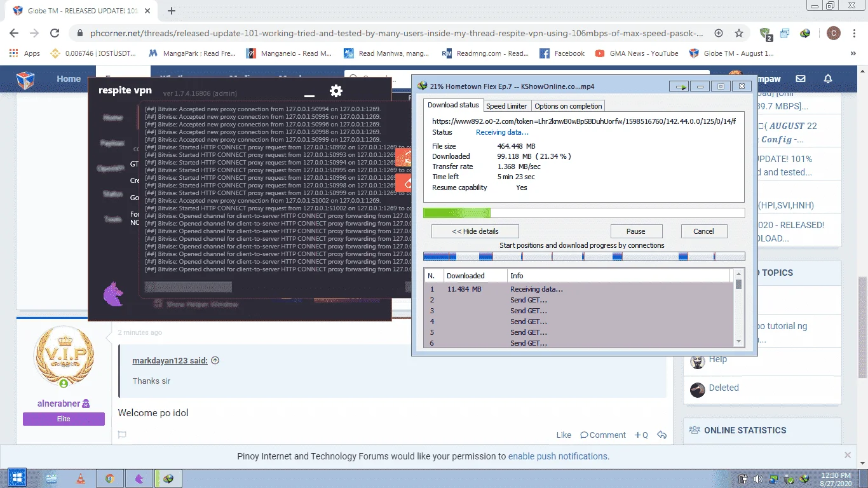This screenshot has height=488, width=868.
Task: Switch to Download status tab
Action: click(453, 105)
